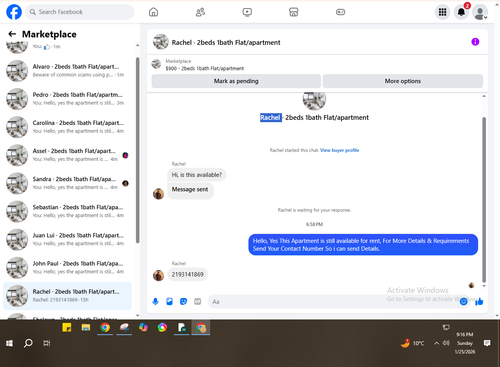This screenshot has height=367, width=500.
Task: Open File Explorer from taskbar
Action: tap(86, 328)
